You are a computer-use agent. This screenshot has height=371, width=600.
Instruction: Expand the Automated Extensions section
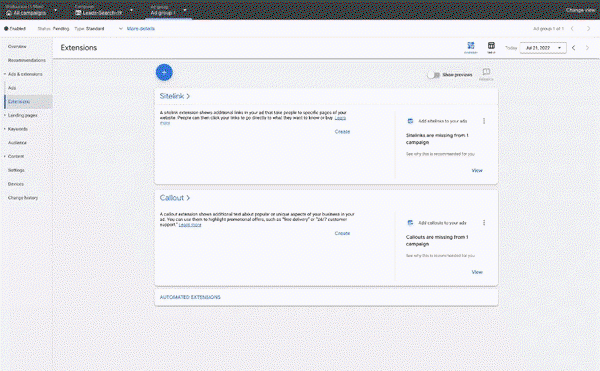pos(190,297)
